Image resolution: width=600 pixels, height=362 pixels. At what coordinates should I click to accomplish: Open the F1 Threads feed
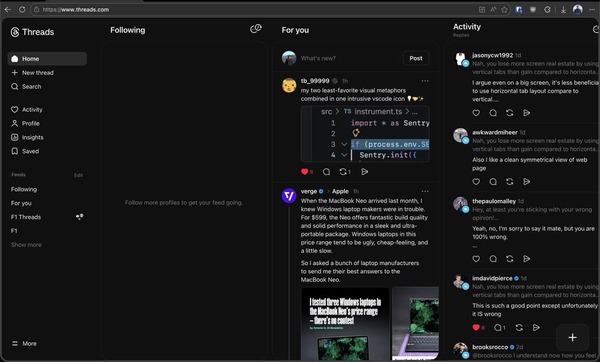click(26, 217)
